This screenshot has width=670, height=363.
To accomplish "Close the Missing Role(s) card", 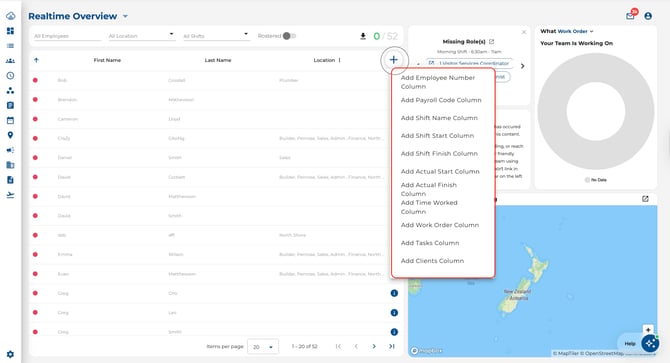I will coord(524,32).
